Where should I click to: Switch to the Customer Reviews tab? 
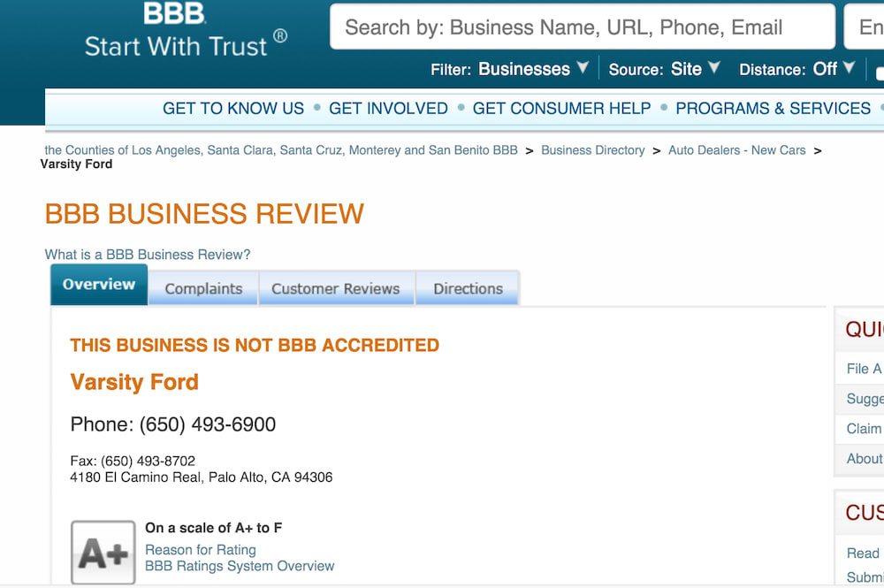[336, 288]
